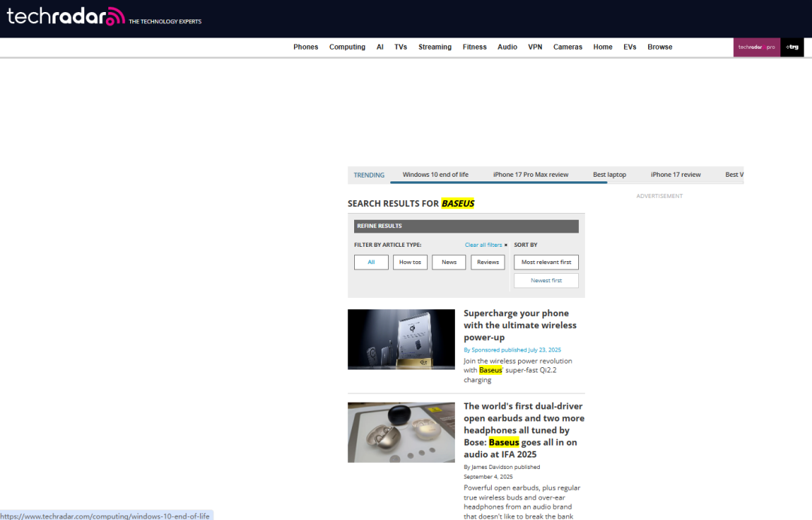812x520 pixels.
Task: Sort results by Newest first
Action: pos(546,280)
